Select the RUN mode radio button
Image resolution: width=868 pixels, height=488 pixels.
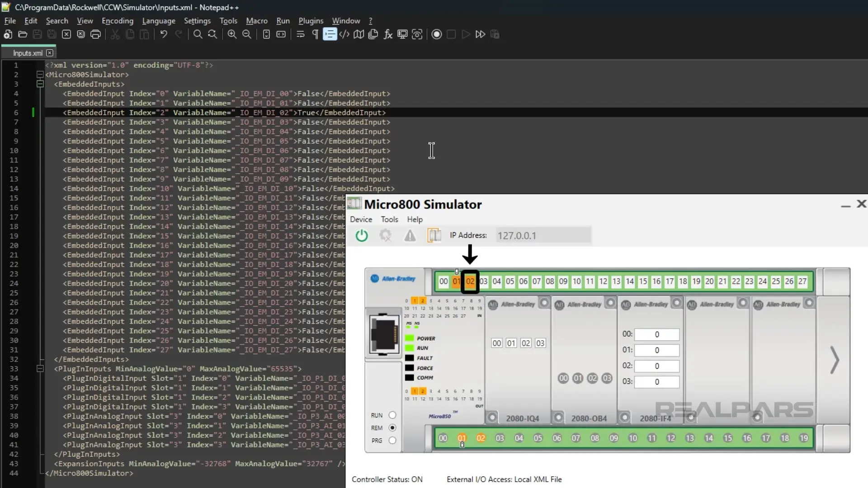point(392,415)
